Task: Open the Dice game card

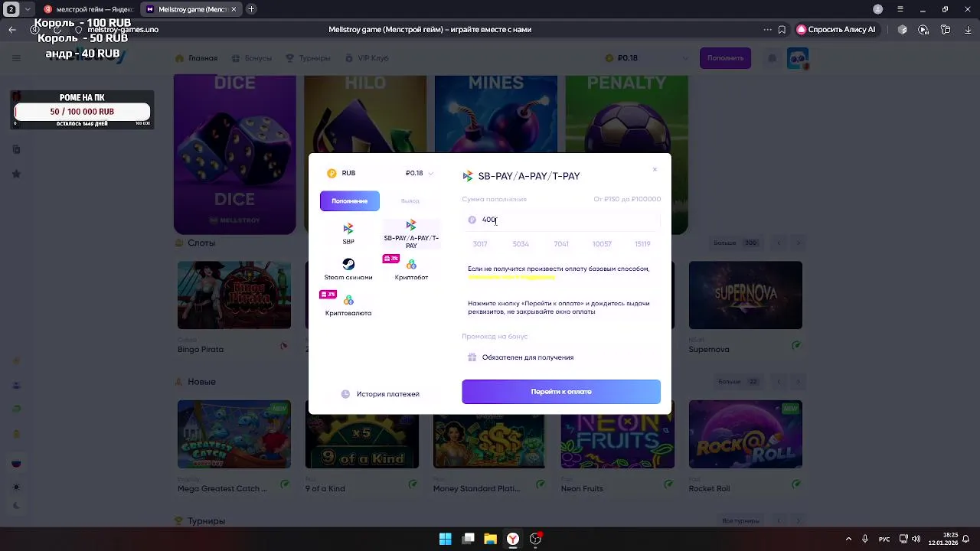Action: click(234, 155)
